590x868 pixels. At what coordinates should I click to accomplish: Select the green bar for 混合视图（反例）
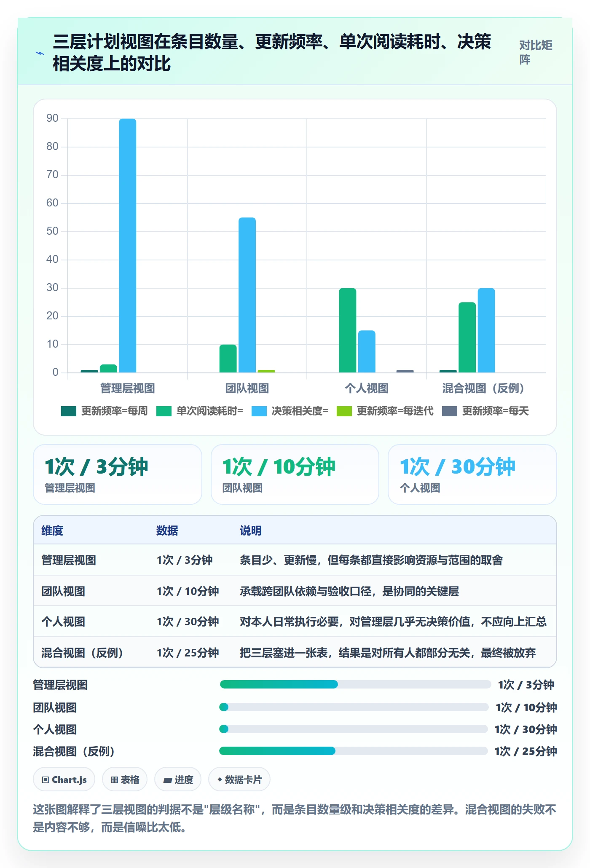[467, 337]
